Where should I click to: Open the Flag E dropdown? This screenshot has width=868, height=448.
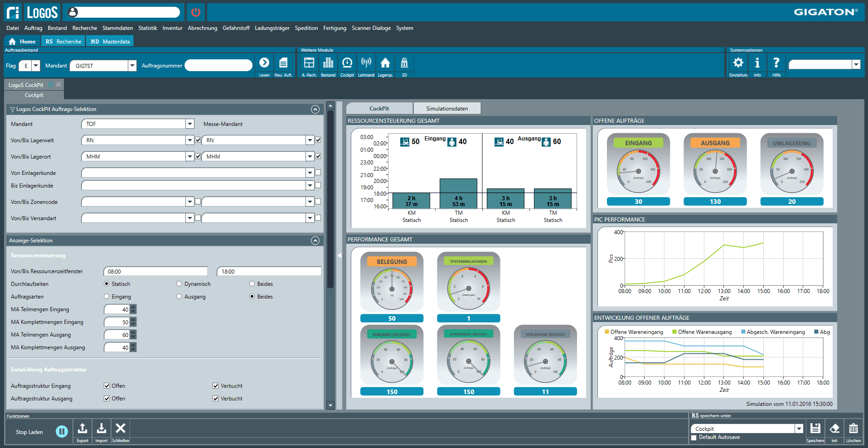pos(36,66)
